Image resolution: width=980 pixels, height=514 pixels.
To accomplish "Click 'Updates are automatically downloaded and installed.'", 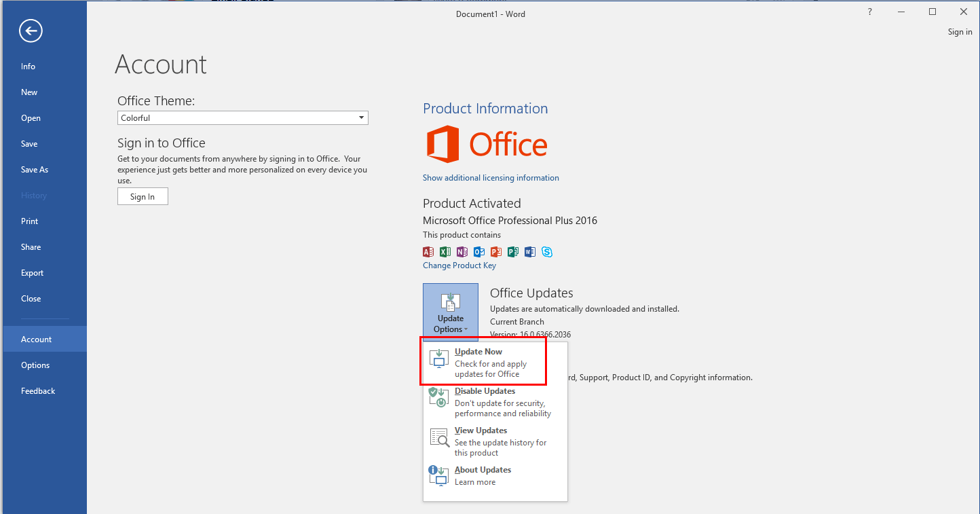I will point(584,309).
